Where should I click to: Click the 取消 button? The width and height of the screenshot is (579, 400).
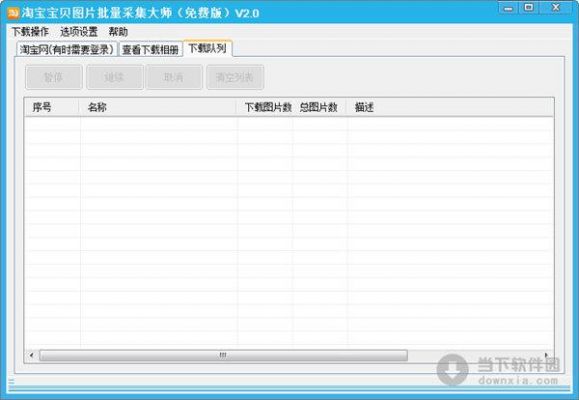[x=174, y=77]
